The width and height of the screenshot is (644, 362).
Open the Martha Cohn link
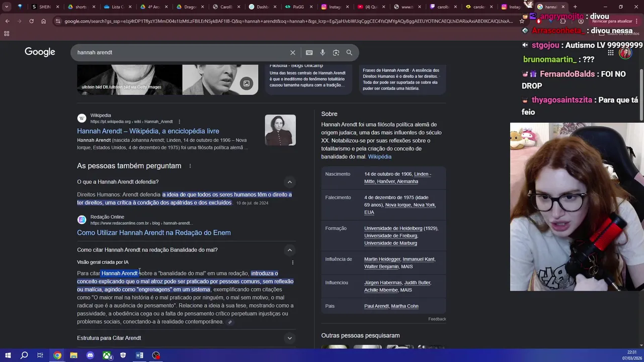tap(405, 306)
